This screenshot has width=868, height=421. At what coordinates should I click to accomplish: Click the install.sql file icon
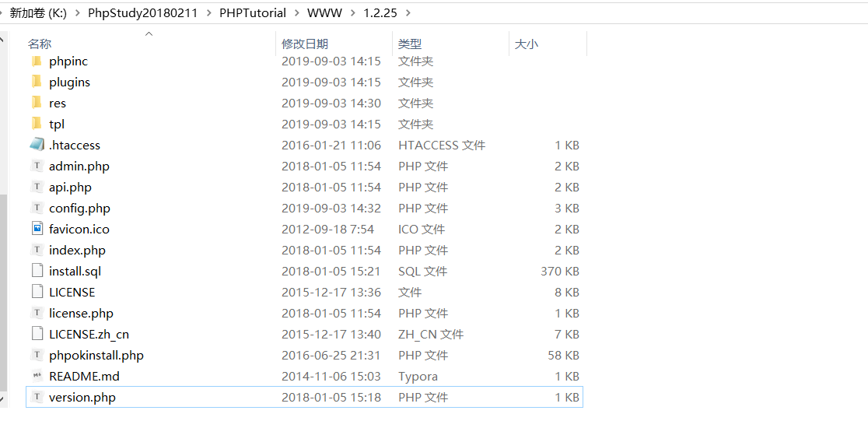pyautogui.click(x=37, y=271)
